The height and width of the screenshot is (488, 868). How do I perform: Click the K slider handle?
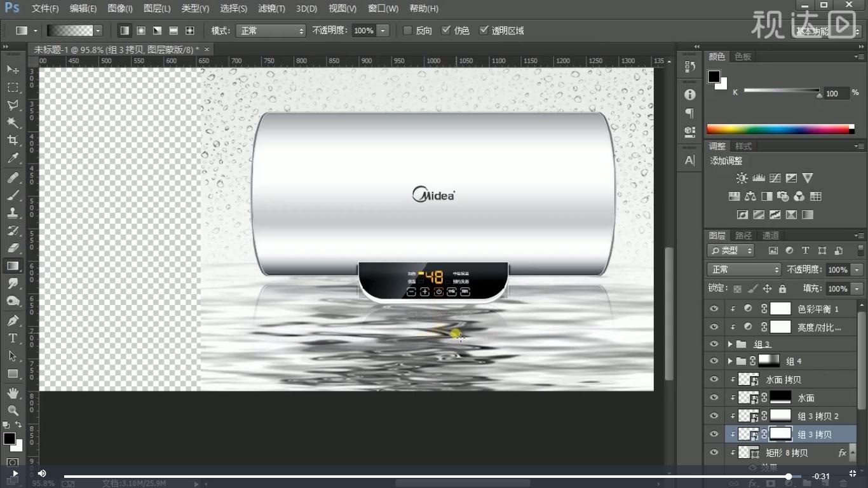(818, 95)
